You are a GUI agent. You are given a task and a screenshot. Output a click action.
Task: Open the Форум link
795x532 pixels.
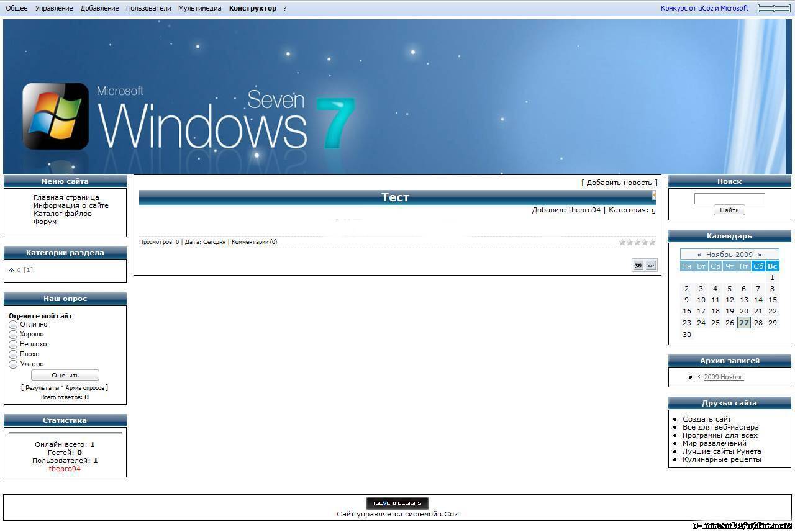(45, 222)
